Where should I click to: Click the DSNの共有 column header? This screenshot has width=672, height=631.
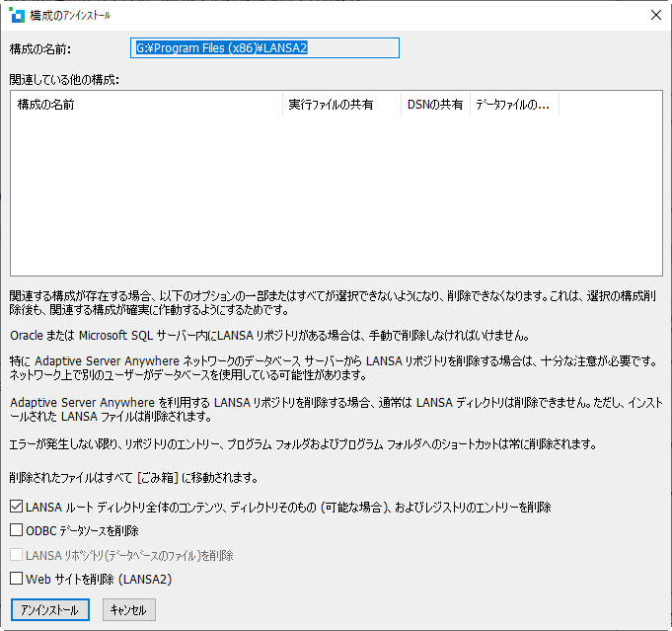435,105
